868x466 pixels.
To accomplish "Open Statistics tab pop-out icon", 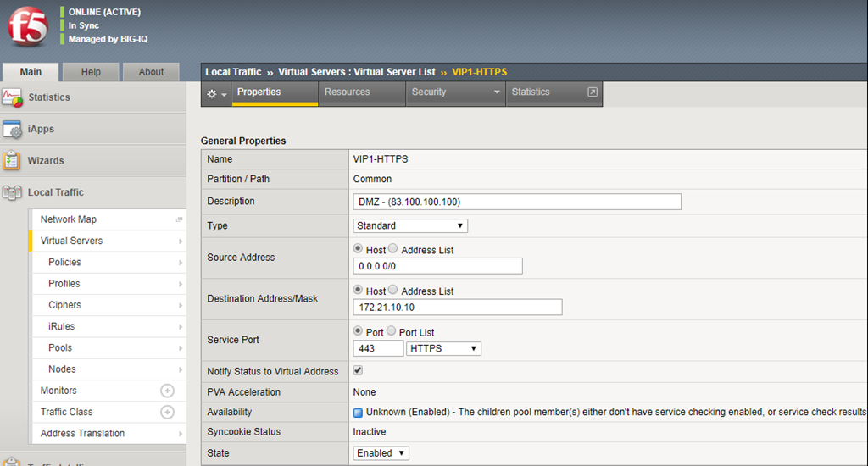I will (593, 92).
